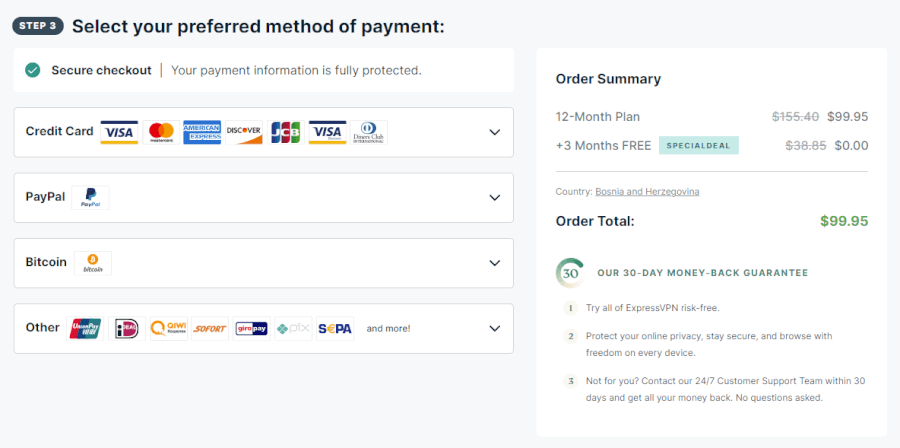Expand the Bitcoin payment chevron
900x448 pixels.
[x=495, y=263]
